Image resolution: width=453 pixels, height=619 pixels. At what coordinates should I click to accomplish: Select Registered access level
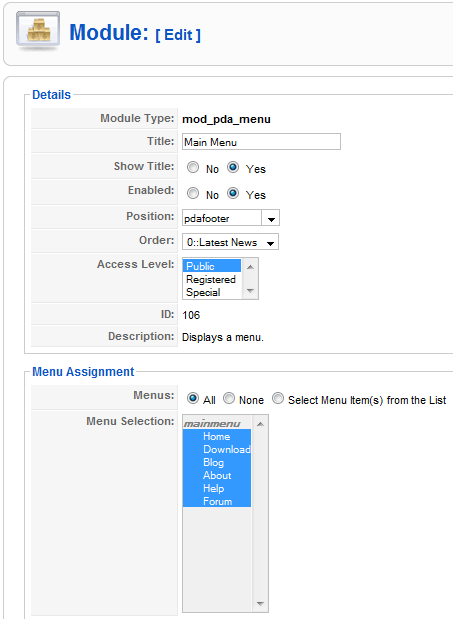tap(212, 279)
